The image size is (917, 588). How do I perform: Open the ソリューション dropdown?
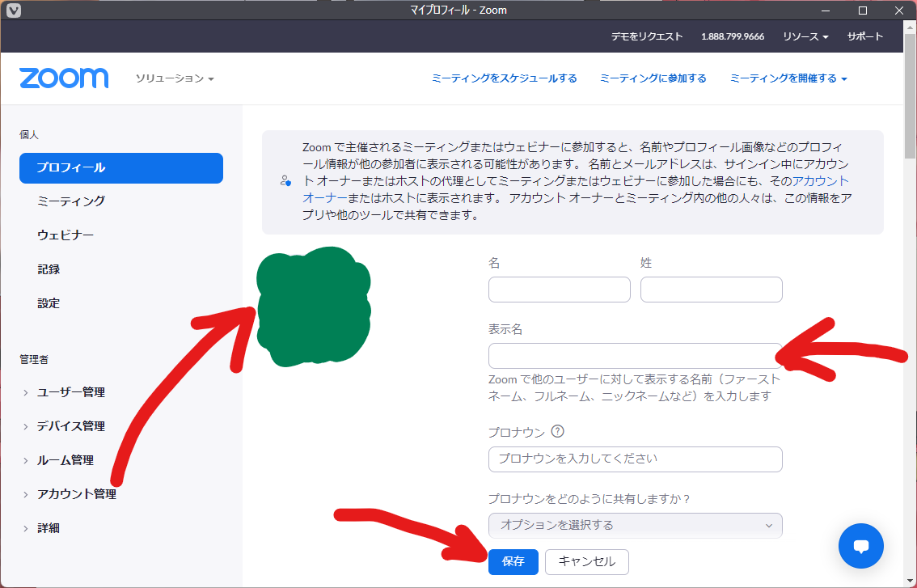point(175,78)
